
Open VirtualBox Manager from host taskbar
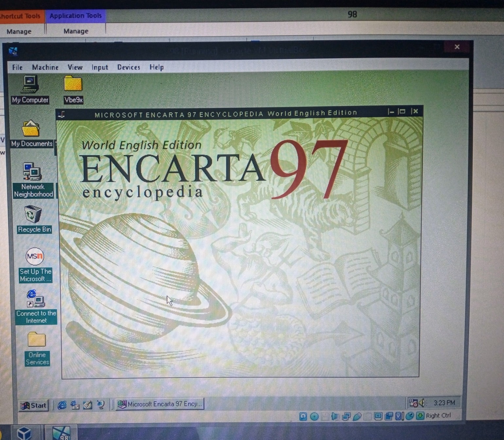coord(25,433)
